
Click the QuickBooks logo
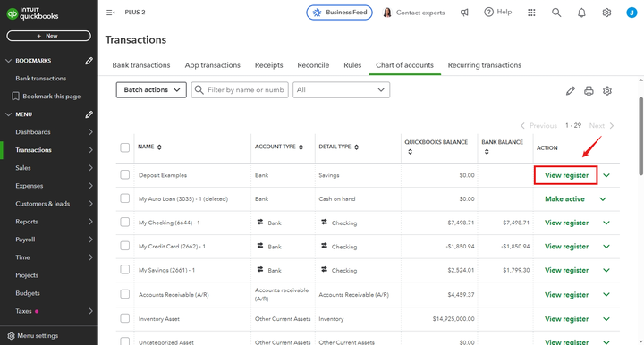click(32, 13)
